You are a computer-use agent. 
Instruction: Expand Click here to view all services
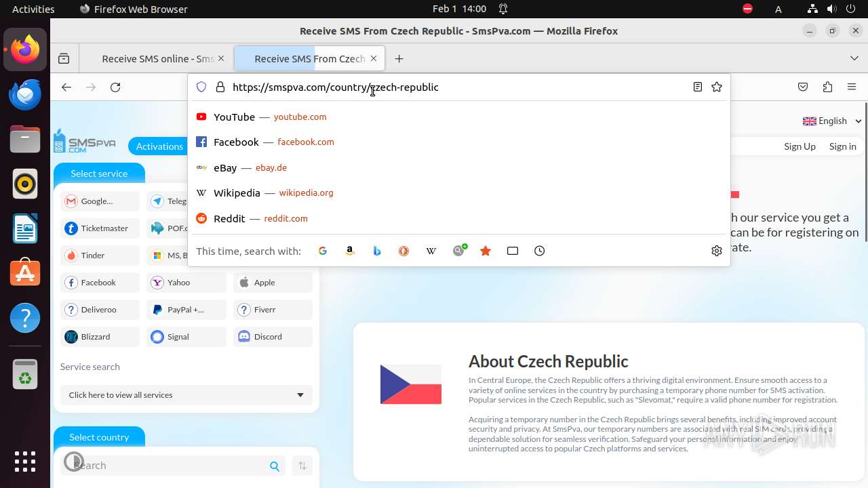(x=186, y=395)
